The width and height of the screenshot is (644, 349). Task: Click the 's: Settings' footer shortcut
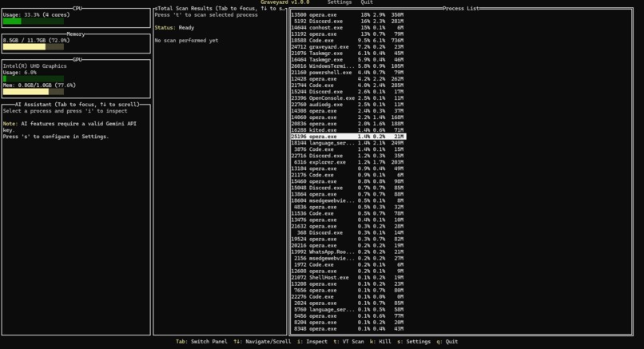(x=414, y=342)
